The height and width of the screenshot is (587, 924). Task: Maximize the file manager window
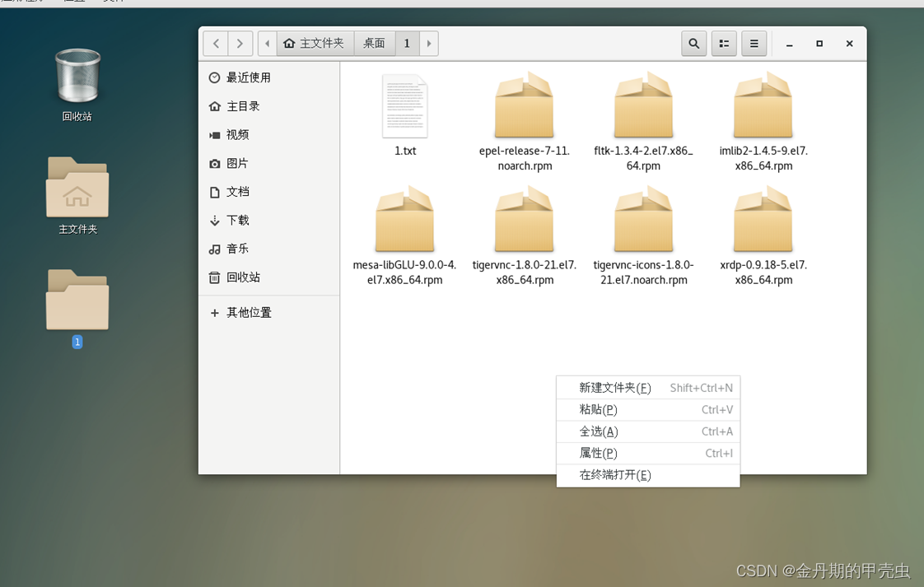click(x=819, y=44)
